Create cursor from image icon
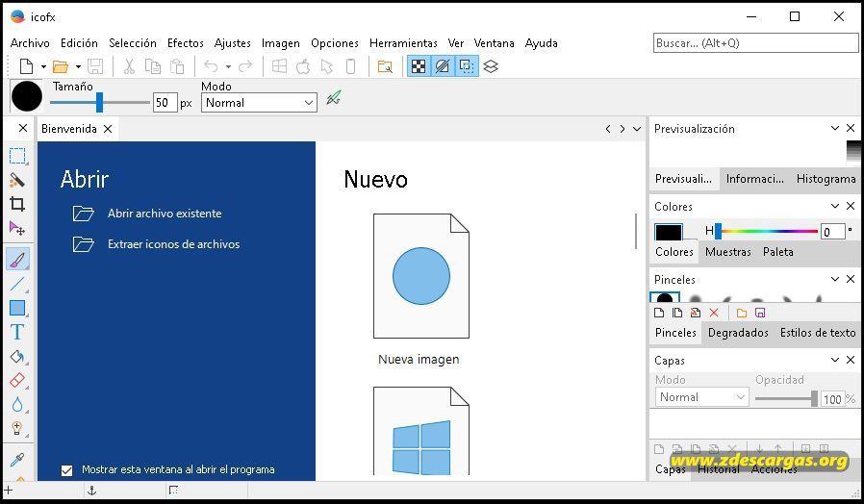This screenshot has width=864, height=504. 327,66
